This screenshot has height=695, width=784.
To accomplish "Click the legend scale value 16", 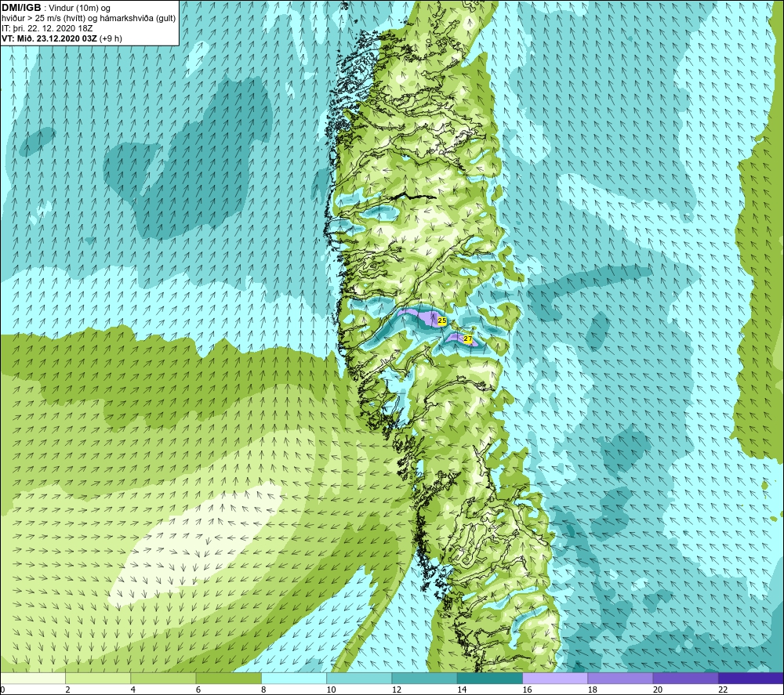I will (x=528, y=690).
